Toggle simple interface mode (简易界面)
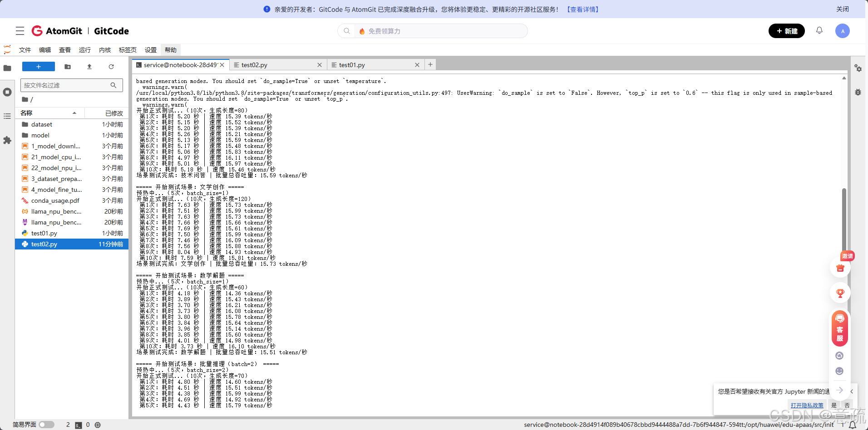868x430 pixels. pyautogui.click(x=46, y=425)
